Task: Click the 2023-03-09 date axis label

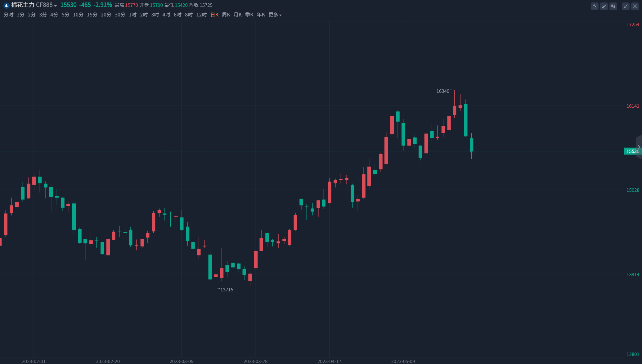Action: click(x=182, y=362)
